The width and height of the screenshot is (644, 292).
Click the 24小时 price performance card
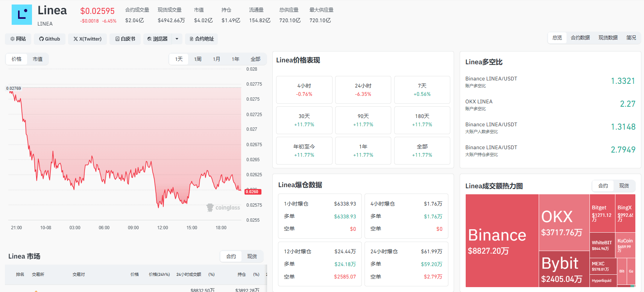point(363,90)
